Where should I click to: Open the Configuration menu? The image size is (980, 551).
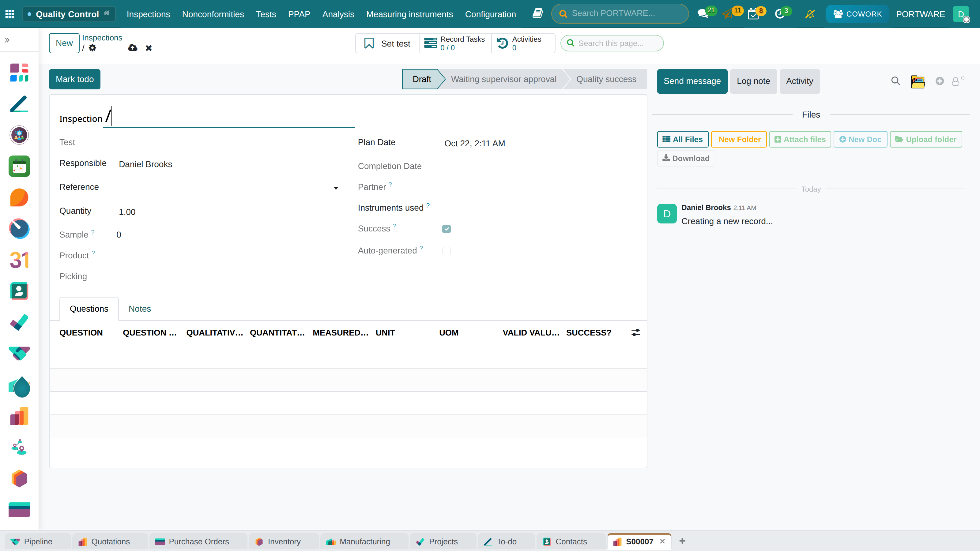(490, 14)
